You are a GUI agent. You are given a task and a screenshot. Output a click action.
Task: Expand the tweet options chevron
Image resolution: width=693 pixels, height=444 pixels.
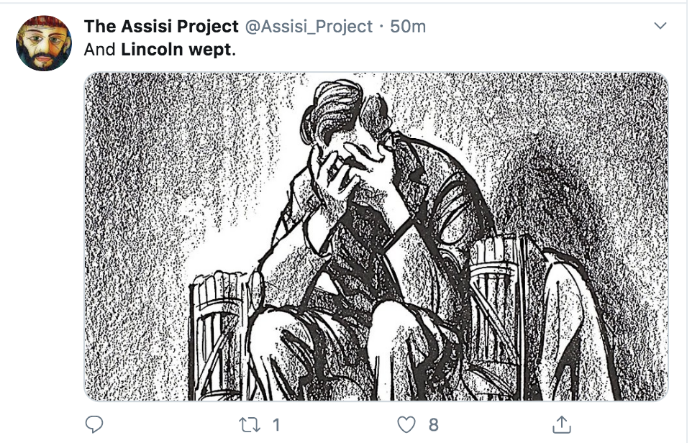coord(660,26)
